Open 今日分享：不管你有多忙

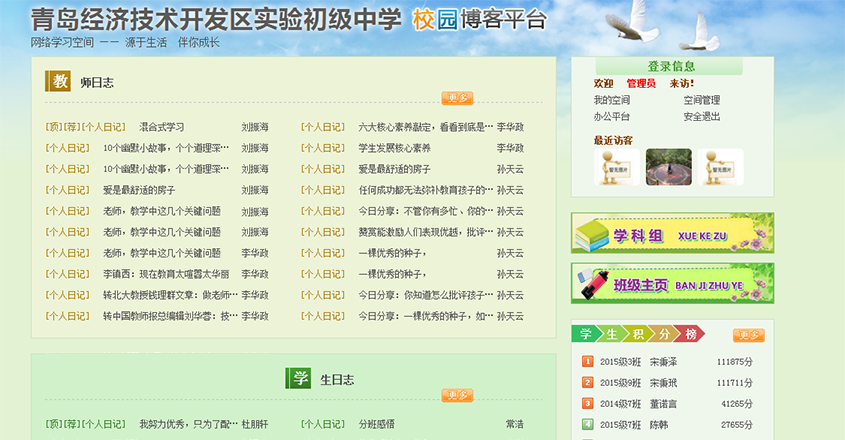tap(426, 211)
